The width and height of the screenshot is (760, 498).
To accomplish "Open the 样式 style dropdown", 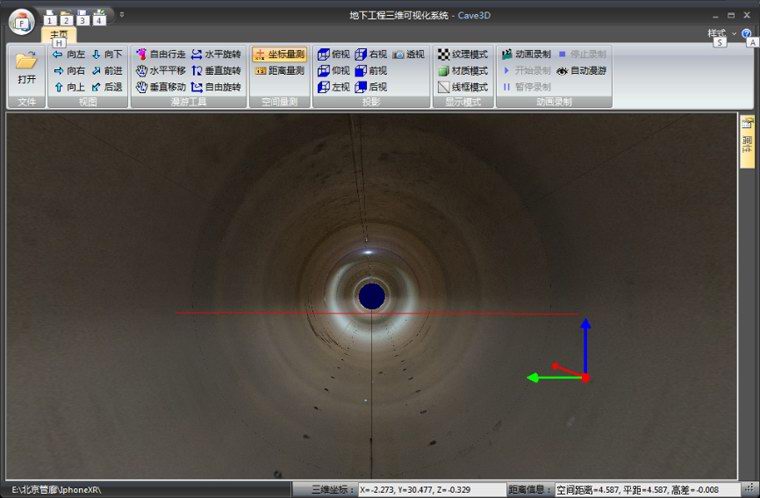I will [721, 33].
